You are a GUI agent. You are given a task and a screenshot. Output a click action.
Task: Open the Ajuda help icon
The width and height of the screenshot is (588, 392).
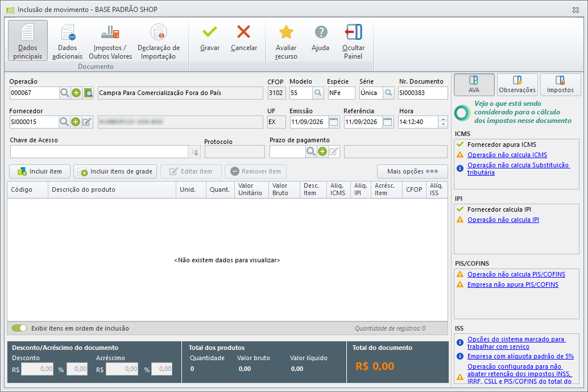point(321,32)
